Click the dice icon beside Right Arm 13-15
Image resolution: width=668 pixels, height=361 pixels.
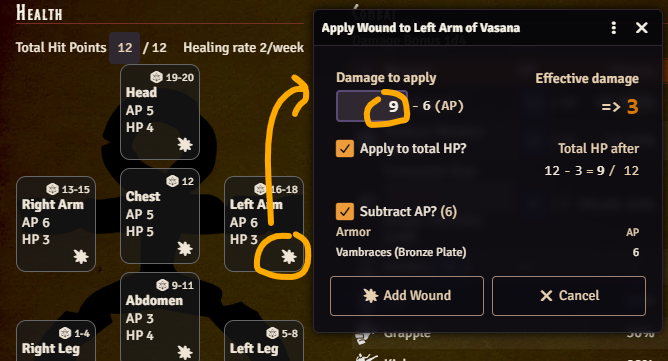pyautogui.click(x=52, y=189)
